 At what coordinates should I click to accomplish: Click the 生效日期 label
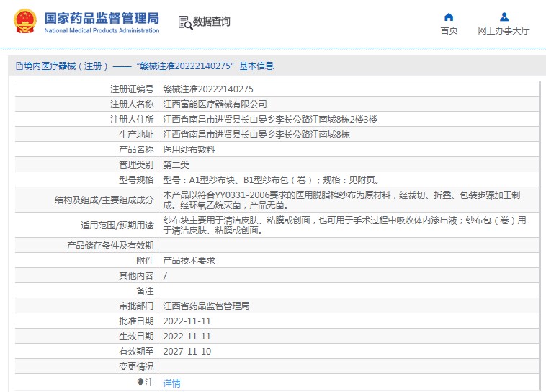[x=136, y=337]
